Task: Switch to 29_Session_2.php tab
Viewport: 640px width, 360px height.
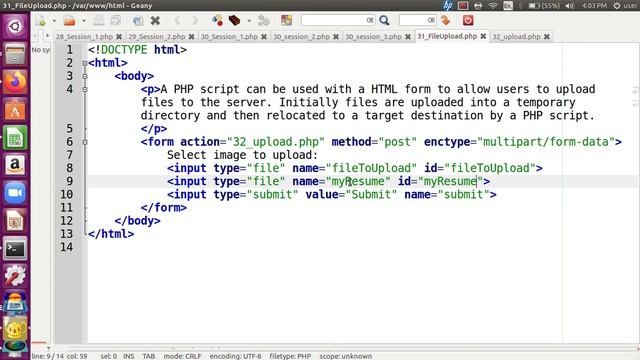Action: (x=157, y=36)
